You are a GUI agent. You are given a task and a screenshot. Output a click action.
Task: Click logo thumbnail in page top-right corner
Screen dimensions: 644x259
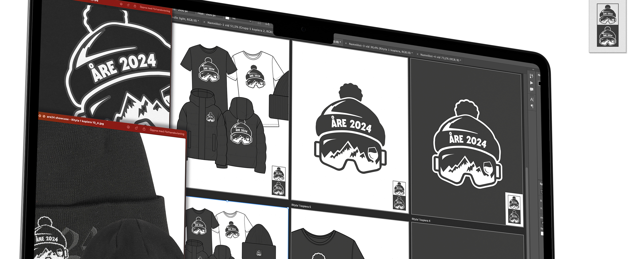(608, 25)
